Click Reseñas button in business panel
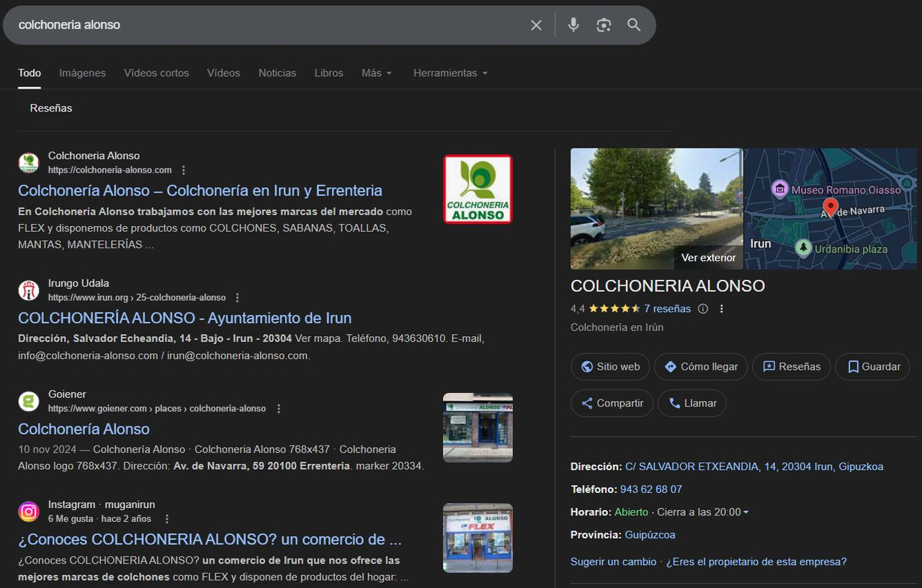This screenshot has height=588, width=922. pyautogui.click(x=792, y=366)
